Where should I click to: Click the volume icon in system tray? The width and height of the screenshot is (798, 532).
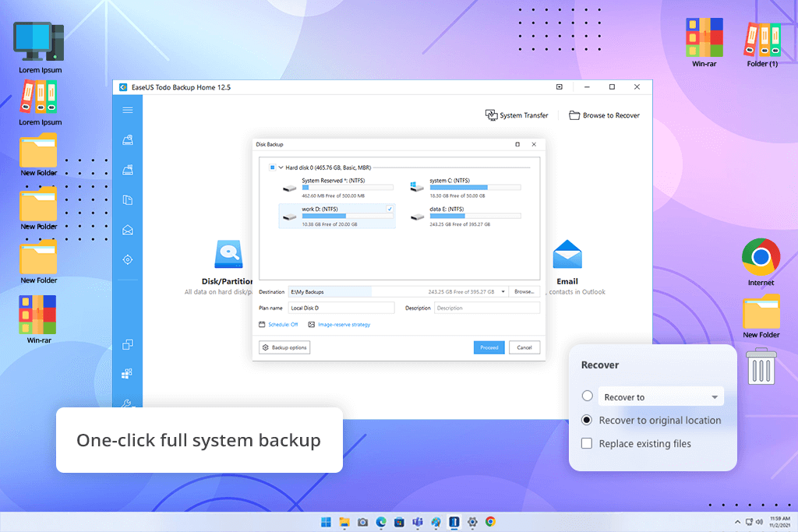[x=759, y=522]
